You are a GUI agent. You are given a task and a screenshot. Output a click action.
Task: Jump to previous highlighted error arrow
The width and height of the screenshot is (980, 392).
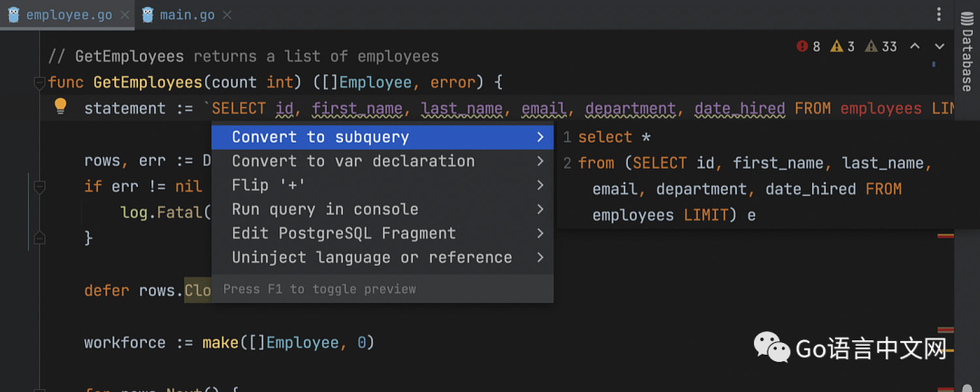[915, 46]
